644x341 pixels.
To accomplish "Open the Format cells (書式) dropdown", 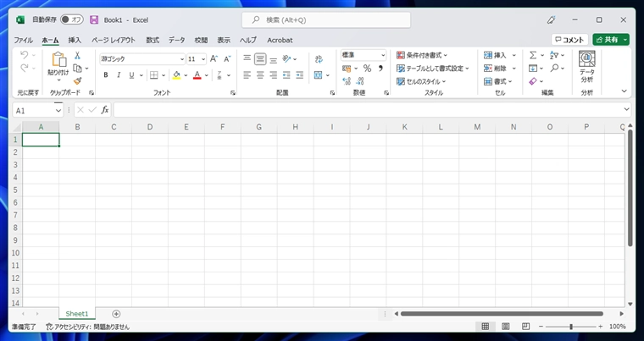I will (498, 82).
